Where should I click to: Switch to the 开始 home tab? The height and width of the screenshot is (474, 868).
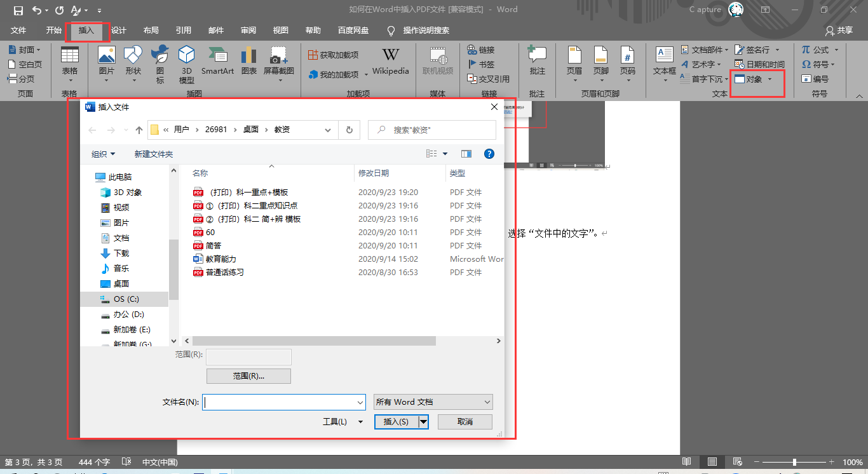tap(54, 30)
